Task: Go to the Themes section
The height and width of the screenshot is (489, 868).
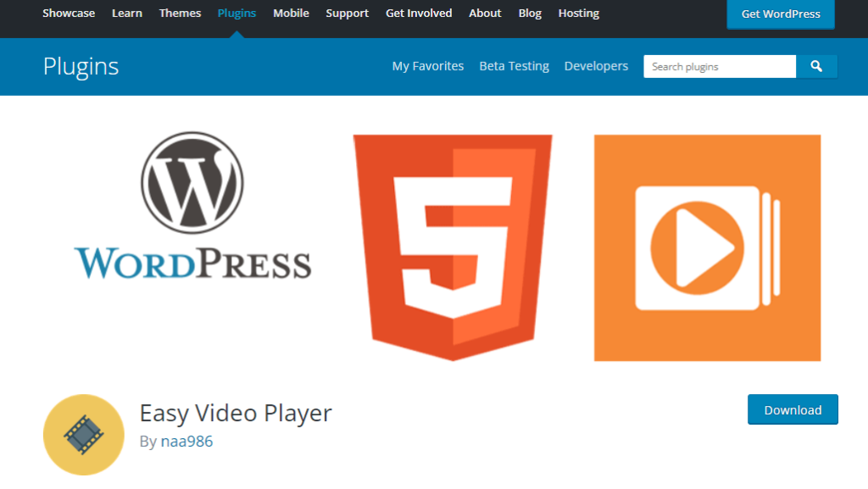Action: [x=180, y=14]
